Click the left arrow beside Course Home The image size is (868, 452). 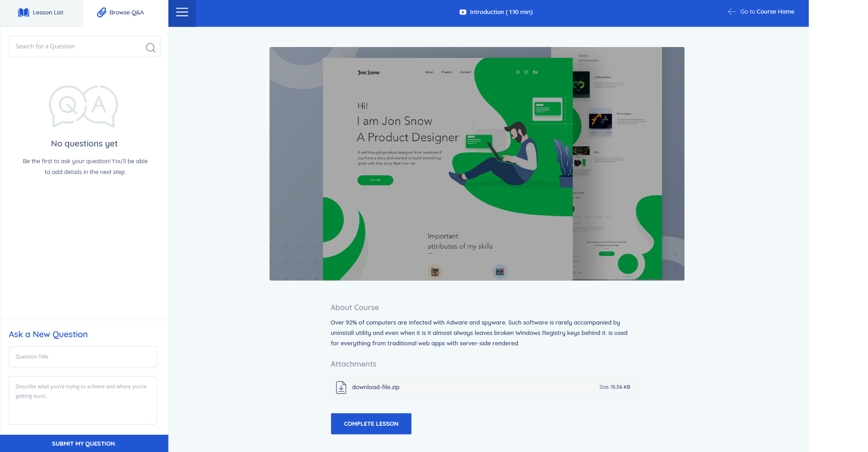pos(732,12)
